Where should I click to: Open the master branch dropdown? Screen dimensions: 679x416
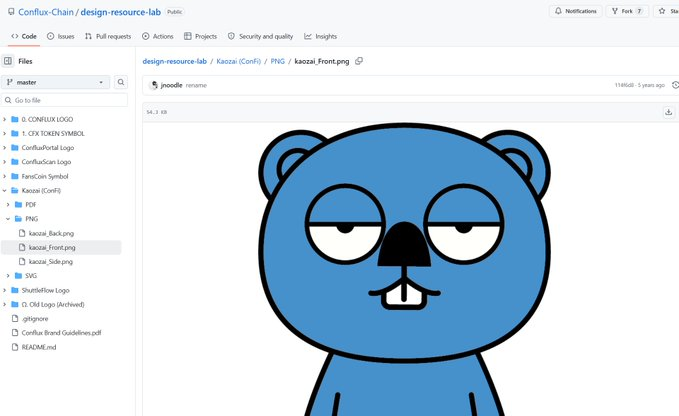tap(55, 82)
